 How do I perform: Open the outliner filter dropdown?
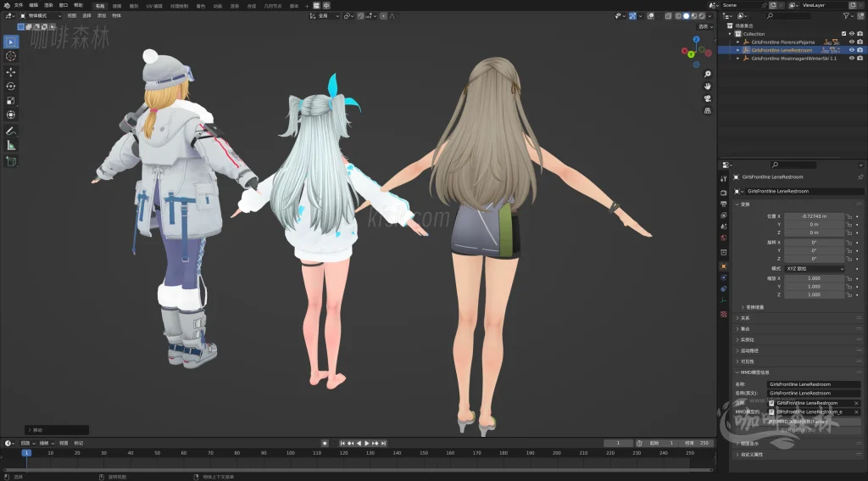tap(848, 16)
